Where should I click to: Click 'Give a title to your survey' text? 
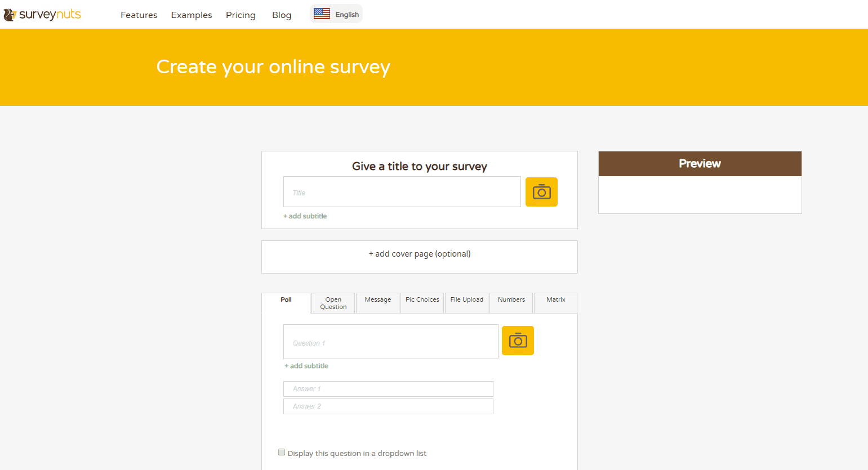pos(420,166)
